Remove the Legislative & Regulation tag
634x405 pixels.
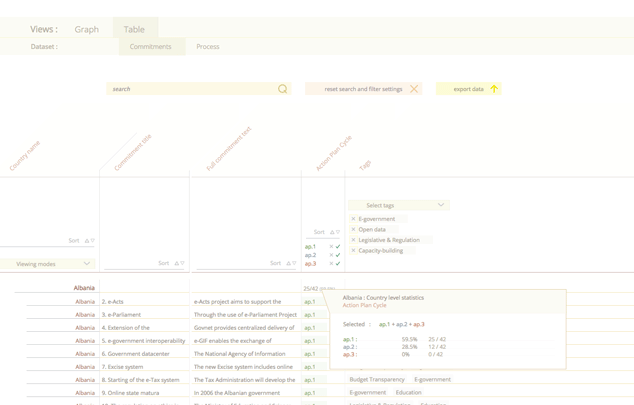tap(353, 240)
